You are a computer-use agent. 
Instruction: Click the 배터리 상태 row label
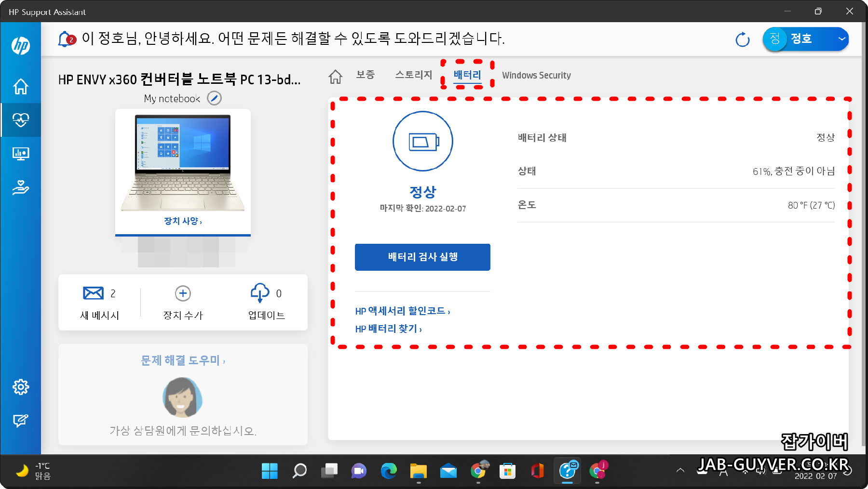click(x=542, y=138)
